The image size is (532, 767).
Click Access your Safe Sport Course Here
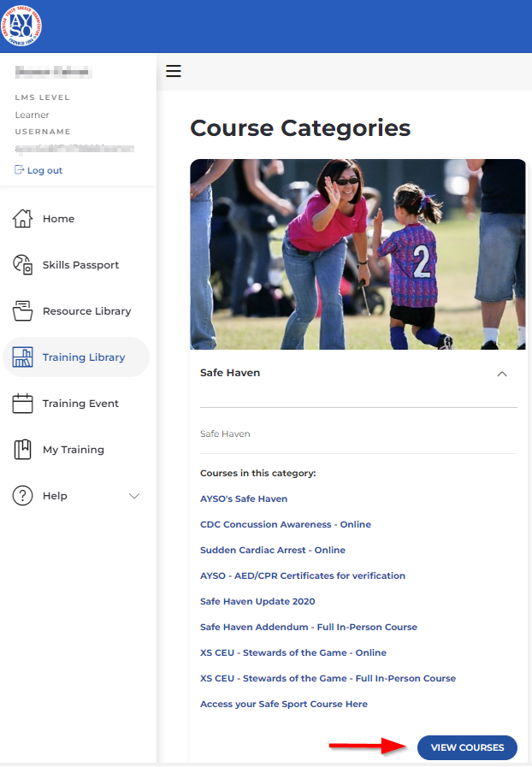[x=284, y=704]
